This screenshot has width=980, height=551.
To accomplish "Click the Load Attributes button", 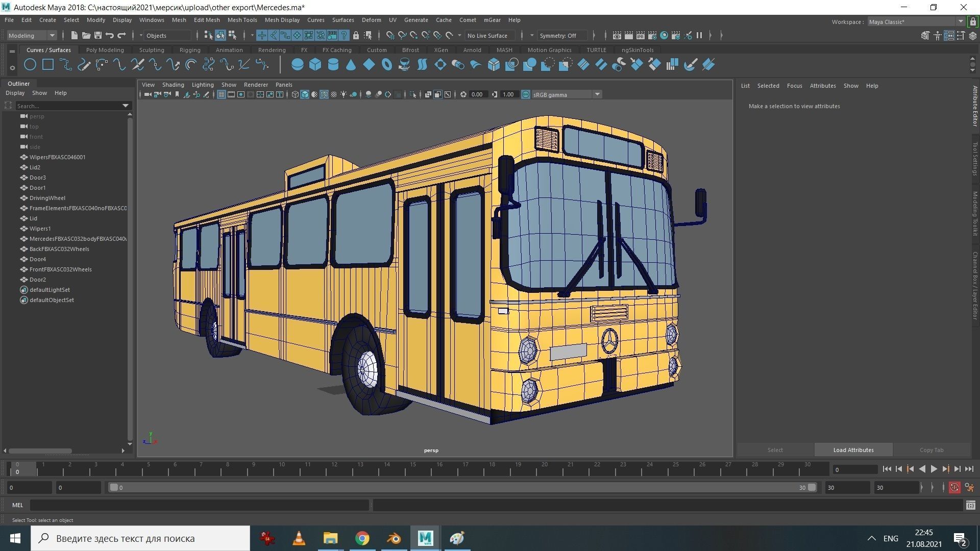I will (853, 450).
